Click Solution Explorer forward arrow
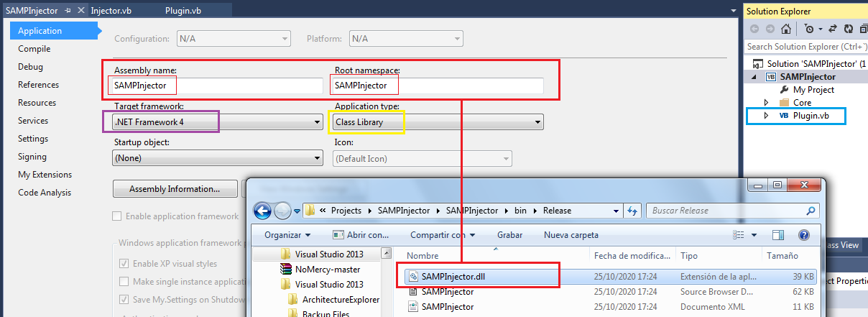 click(x=770, y=29)
